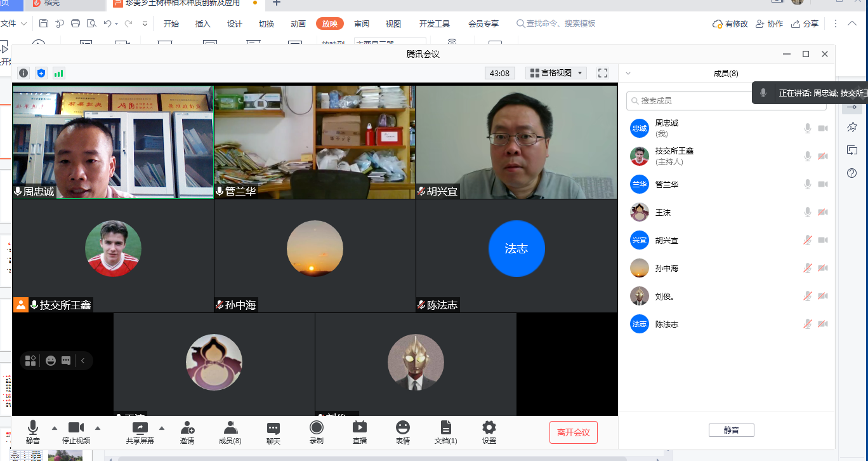This screenshot has width=868, height=461.
Task: Click the chat bubble icon in floating toolbar
Action: pos(66,361)
